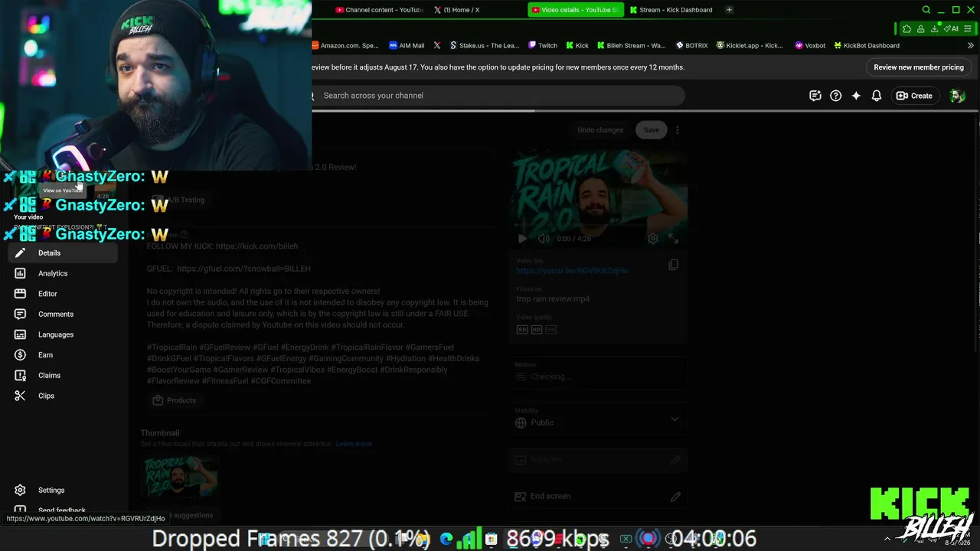The height and width of the screenshot is (551, 980).
Task: Open the browser extensions puzzle icon
Action: point(907,29)
